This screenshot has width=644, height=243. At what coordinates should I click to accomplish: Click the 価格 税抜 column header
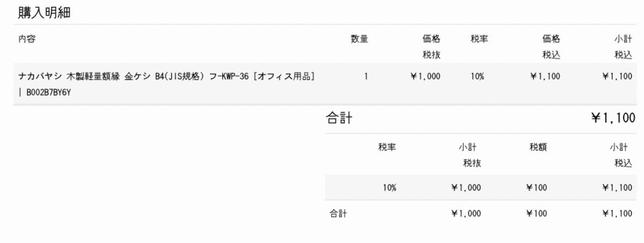click(431, 46)
